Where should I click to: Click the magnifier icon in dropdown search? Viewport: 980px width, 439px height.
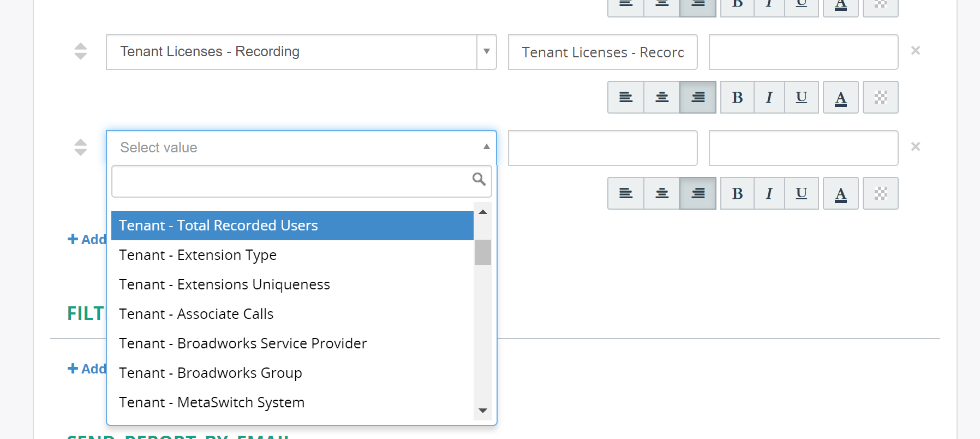(x=479, y=179)
